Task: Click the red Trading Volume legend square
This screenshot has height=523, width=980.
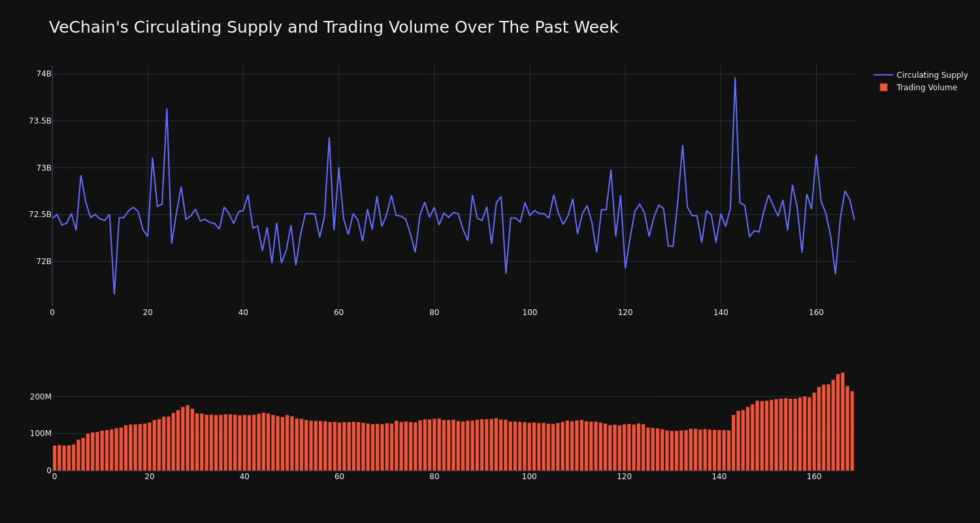Action: click(x=883, y=88)
